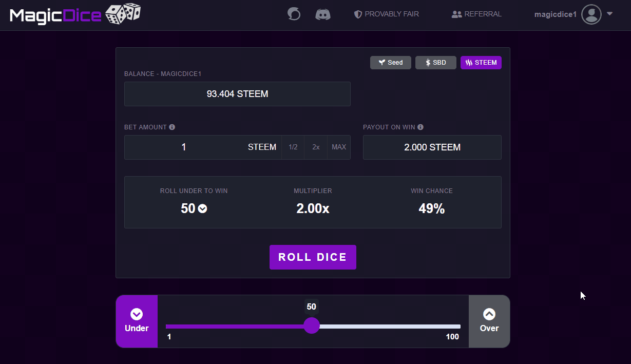Click the bet amount info icon
The height and width of the screenshot is (364, 631).
[172, 127]
